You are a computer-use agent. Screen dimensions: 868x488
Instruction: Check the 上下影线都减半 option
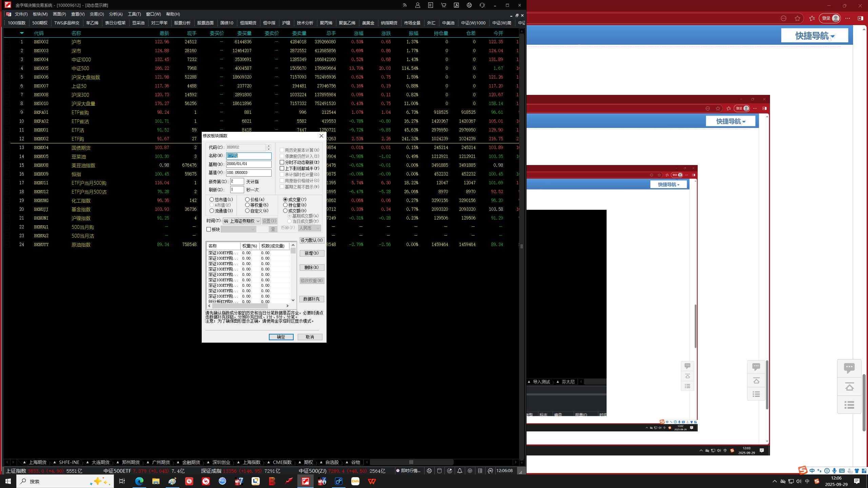pyautogui.click(x=282, y=168)
